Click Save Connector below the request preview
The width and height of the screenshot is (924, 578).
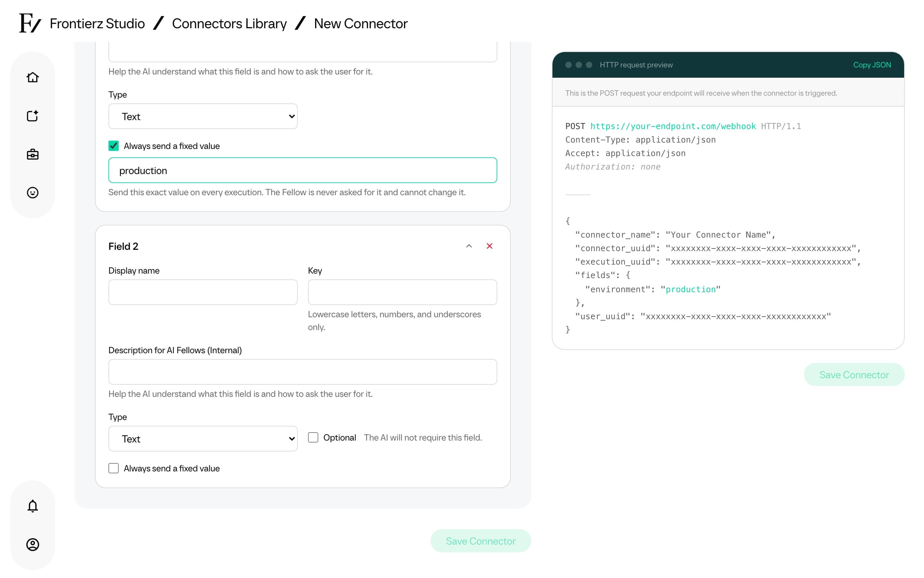tap(854, 375)
